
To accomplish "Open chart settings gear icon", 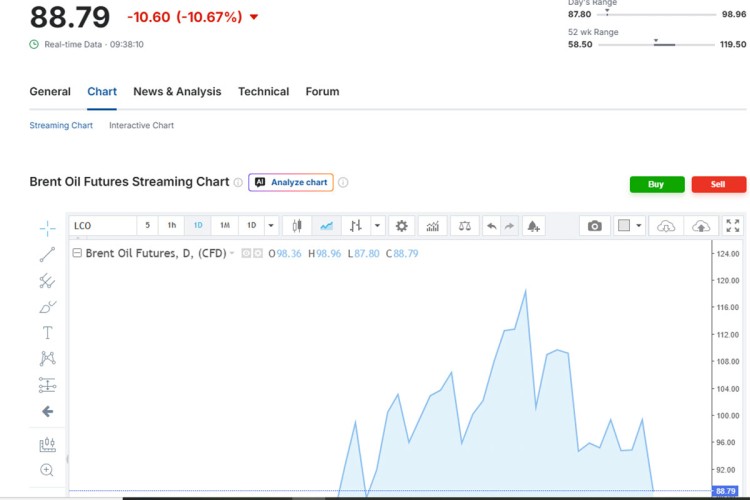I will click(x=402, y=226).
